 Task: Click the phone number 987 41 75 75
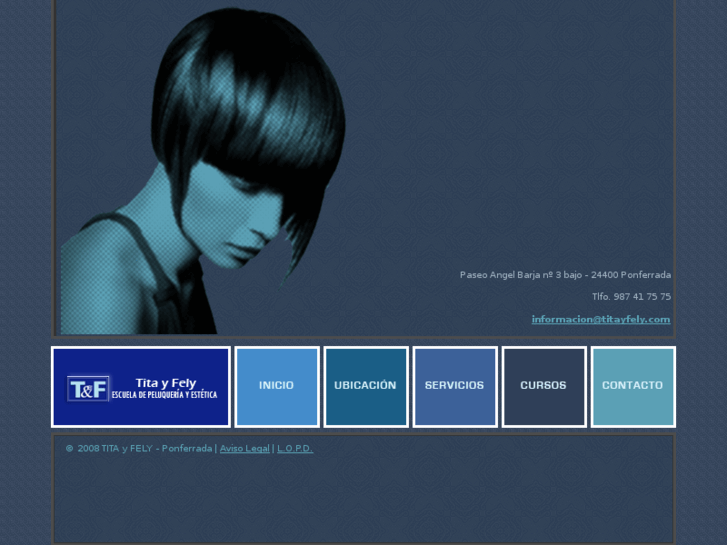coord(642,297)
